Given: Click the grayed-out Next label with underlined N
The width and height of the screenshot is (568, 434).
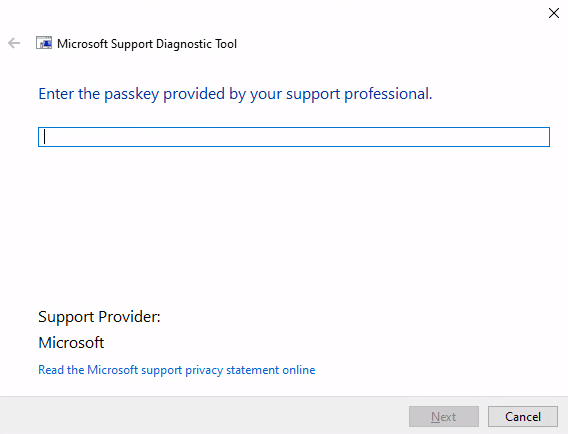Looking at the screenshot, I should coord(444,417).
